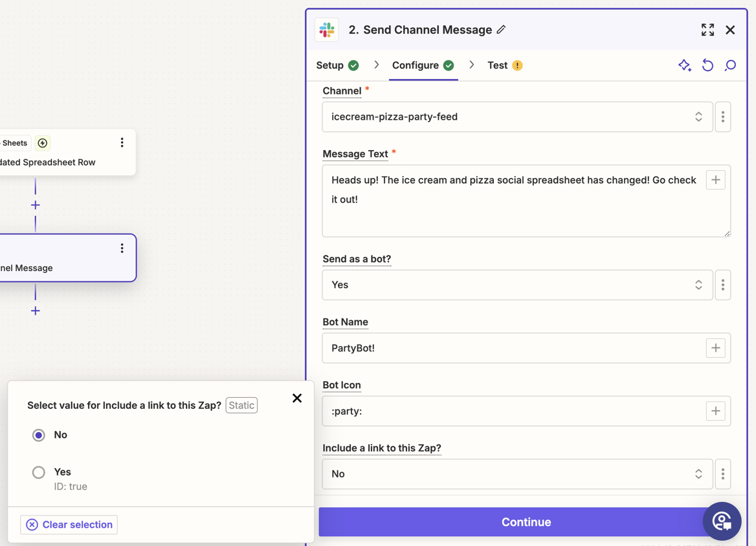Click the 'ID: true' text

(71, 486)
